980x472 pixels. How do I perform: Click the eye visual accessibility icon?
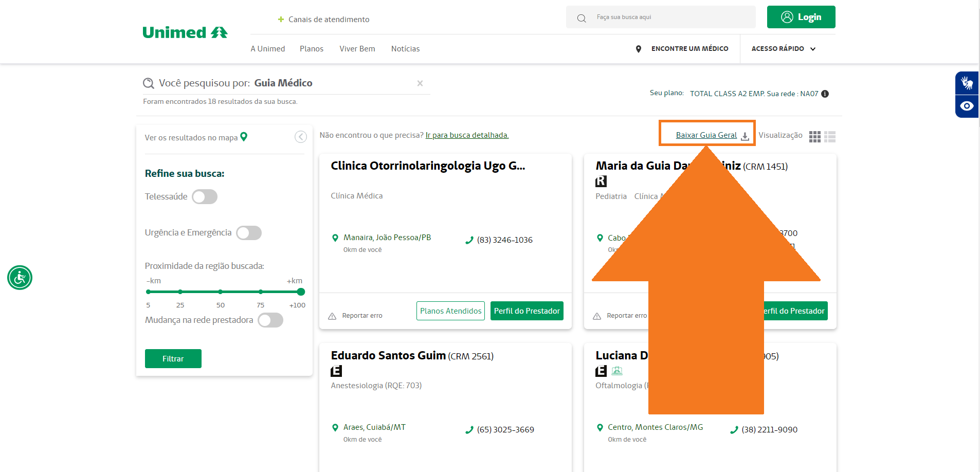pos(967,106)
